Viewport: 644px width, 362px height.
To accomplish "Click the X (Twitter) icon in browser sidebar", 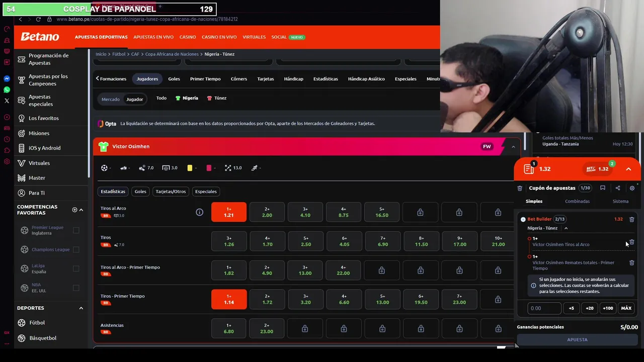I will coord(7,101).
